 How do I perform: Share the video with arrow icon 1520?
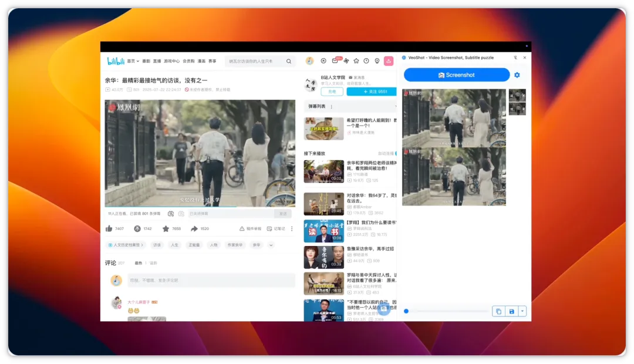coord(194,229)
